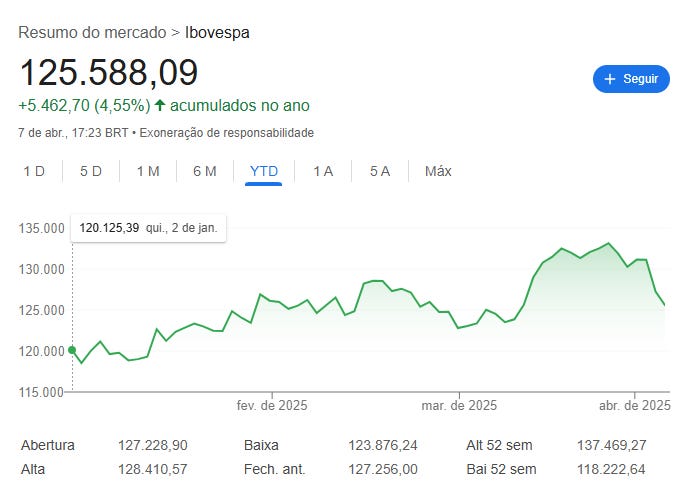Screen dimensions: 696x495
Task: Click the plus icon in Seguir button
Action: [610, 79]
